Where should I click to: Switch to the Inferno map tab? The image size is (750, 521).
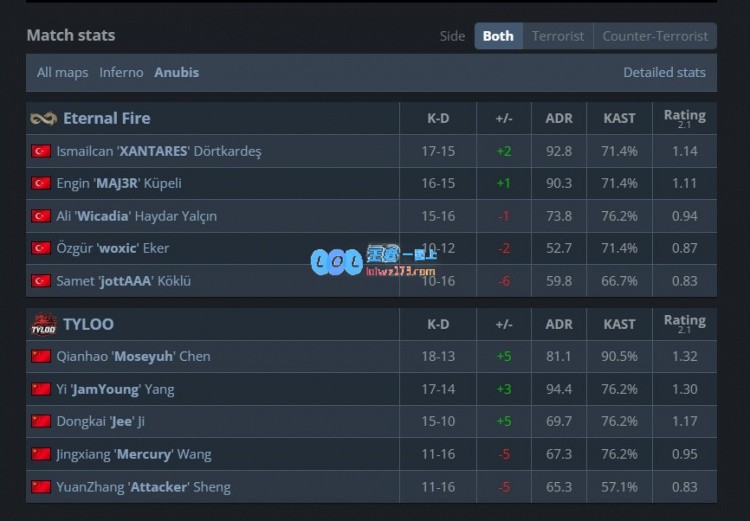pos(121,72)
